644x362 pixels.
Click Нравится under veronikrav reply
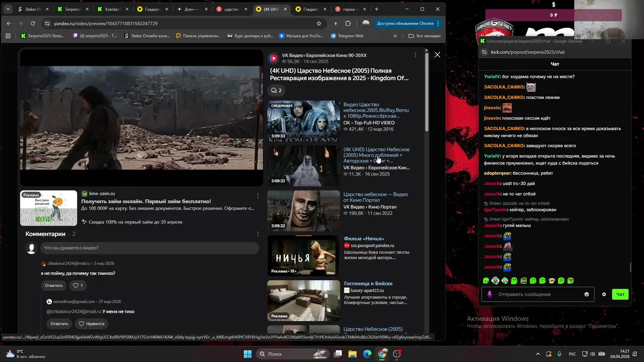[x=91, y=324]
